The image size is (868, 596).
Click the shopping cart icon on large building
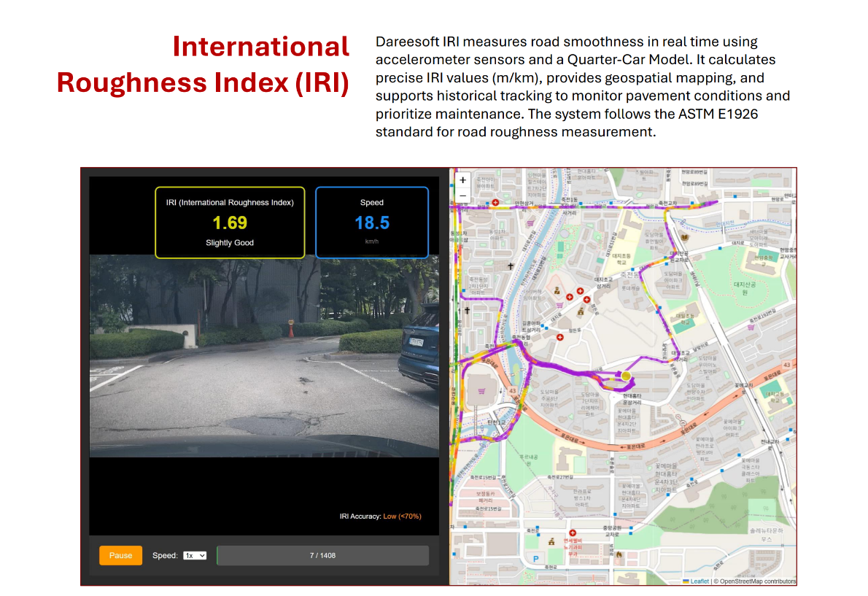481,391
